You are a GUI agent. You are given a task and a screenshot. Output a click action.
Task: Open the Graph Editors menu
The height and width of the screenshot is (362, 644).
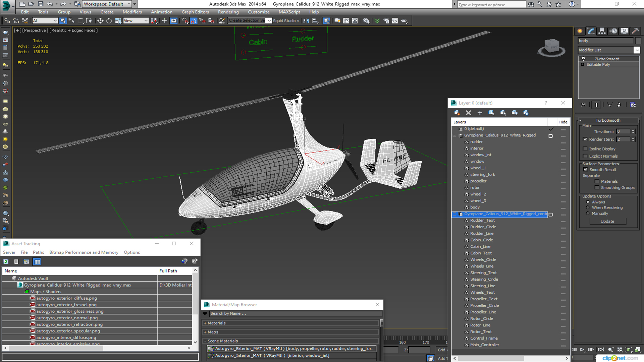tap(195, 12)
